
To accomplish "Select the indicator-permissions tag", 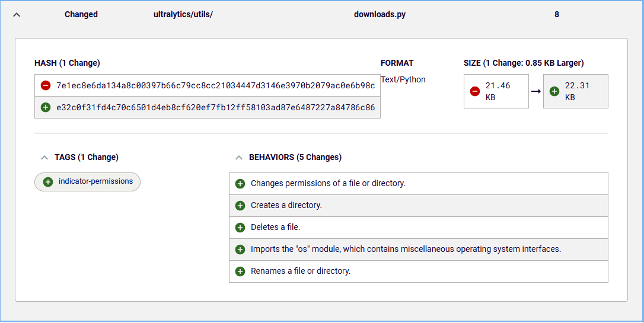I will click(88, 182).
